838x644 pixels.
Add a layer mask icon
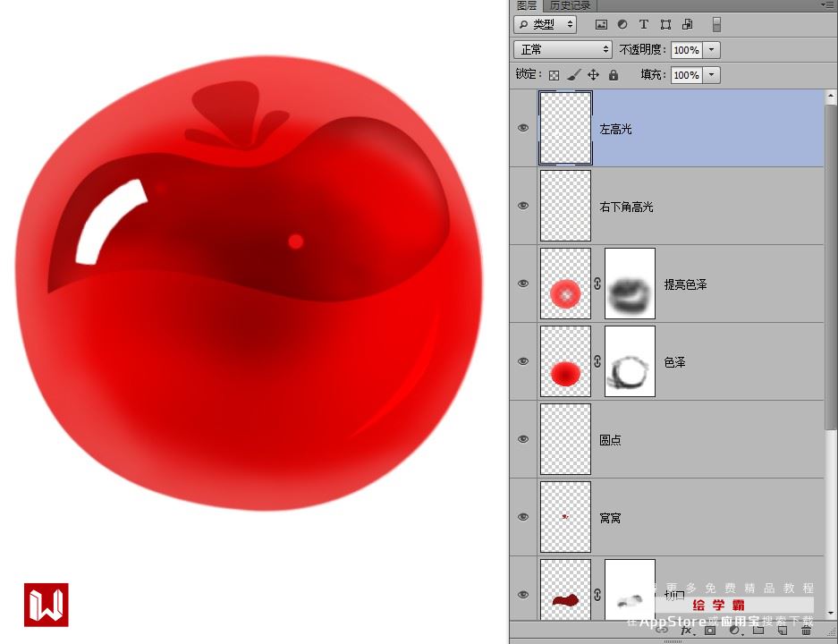710,630
